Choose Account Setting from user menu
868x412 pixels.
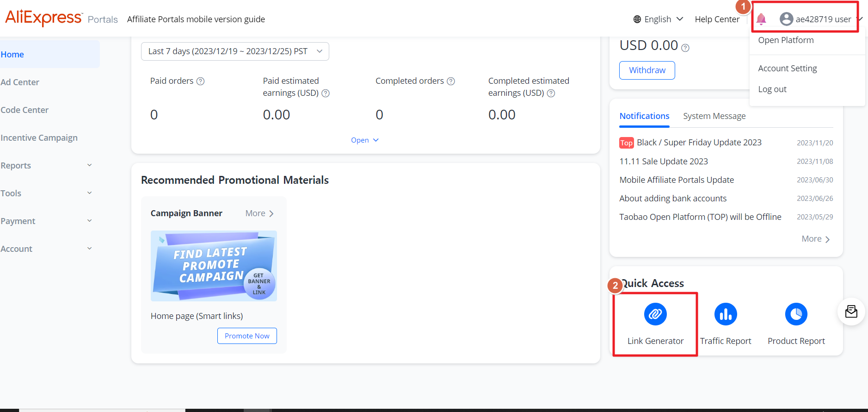click(787, 69)
